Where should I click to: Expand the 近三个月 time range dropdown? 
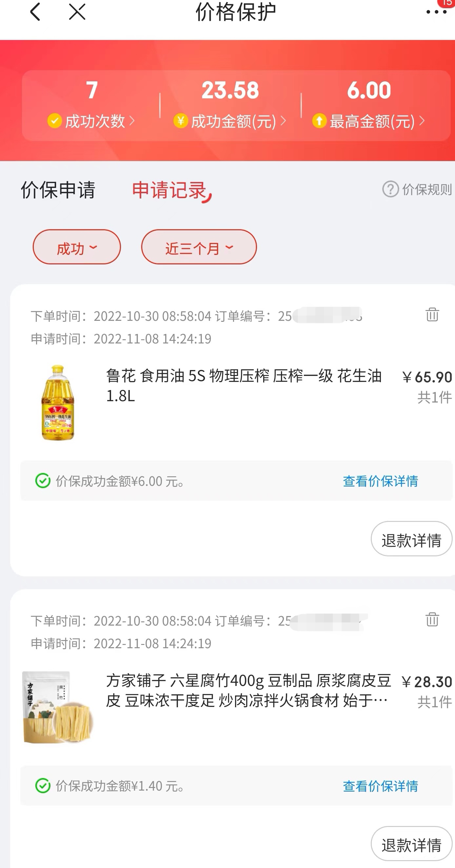199,247
